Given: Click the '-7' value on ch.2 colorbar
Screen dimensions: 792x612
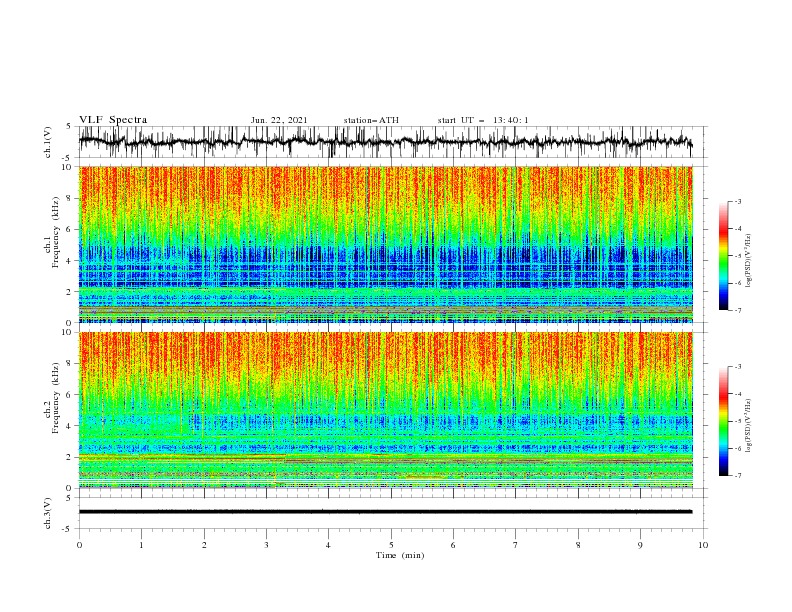Looking at the screenshot, I should click(737, 475).
